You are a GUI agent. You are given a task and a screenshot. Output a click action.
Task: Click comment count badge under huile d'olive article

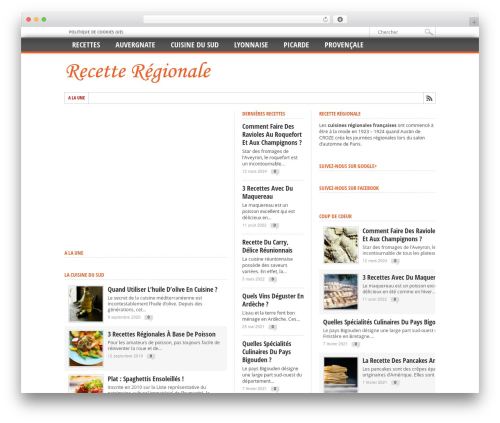pos(149,317)
